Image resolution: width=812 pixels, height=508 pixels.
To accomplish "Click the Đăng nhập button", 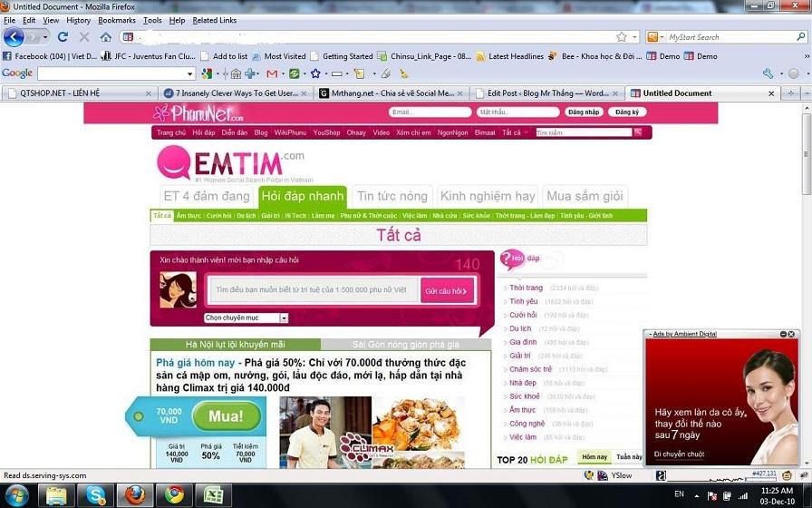I will (584, 112).
